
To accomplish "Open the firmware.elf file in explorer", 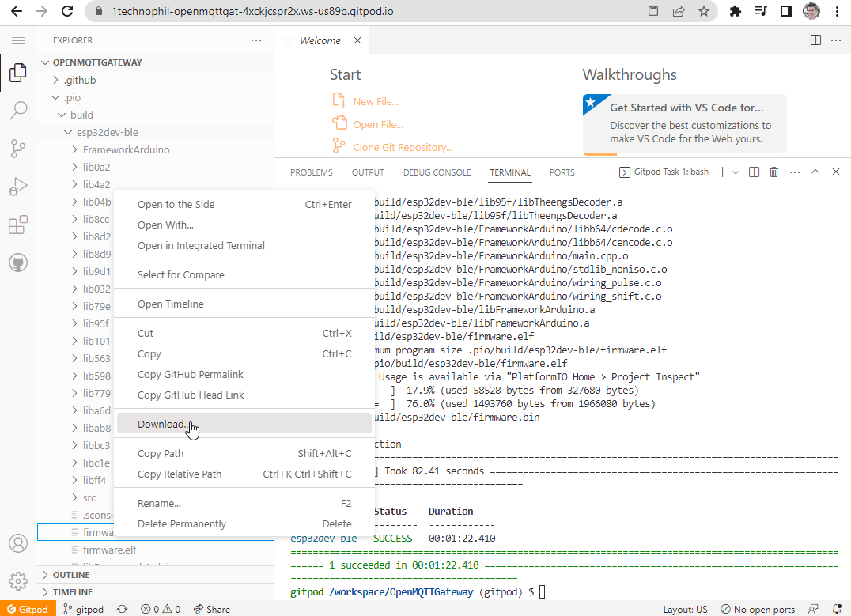I will [109, 550].
